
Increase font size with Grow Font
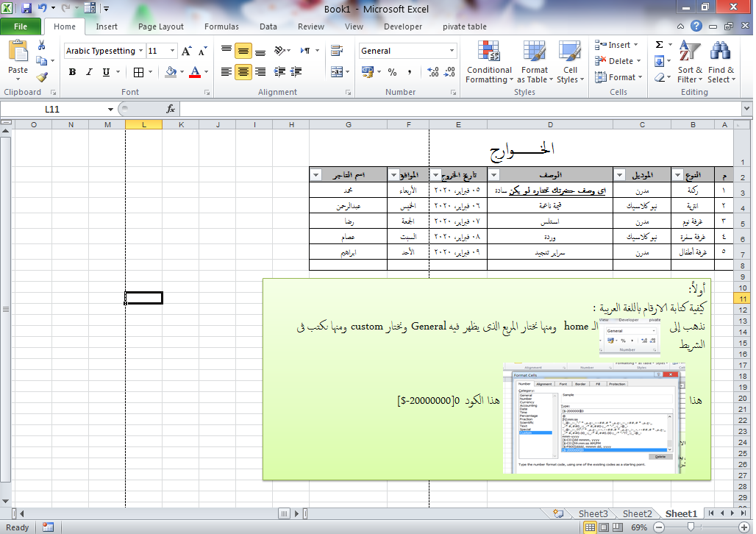(x=186, y=51)
